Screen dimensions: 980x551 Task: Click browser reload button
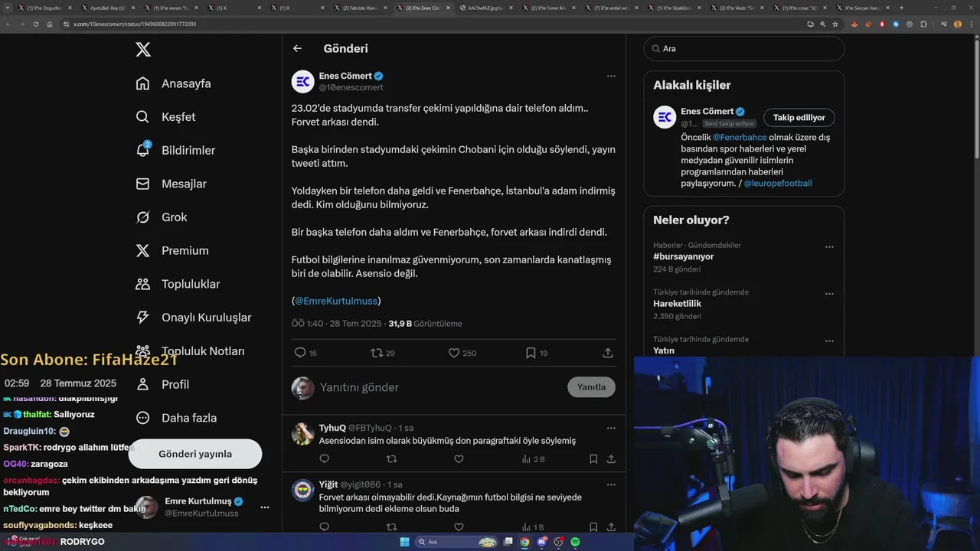35,24
